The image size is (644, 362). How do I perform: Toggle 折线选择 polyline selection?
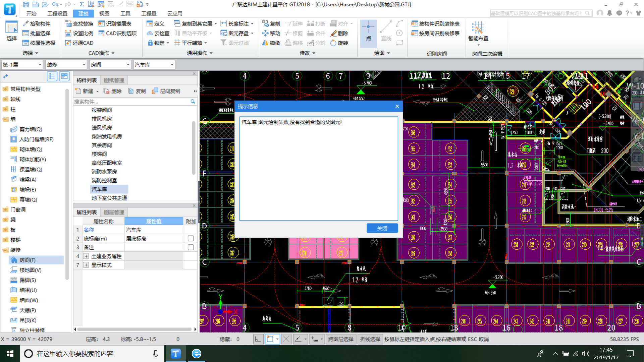pyautogui.click(x=370, y=339)
